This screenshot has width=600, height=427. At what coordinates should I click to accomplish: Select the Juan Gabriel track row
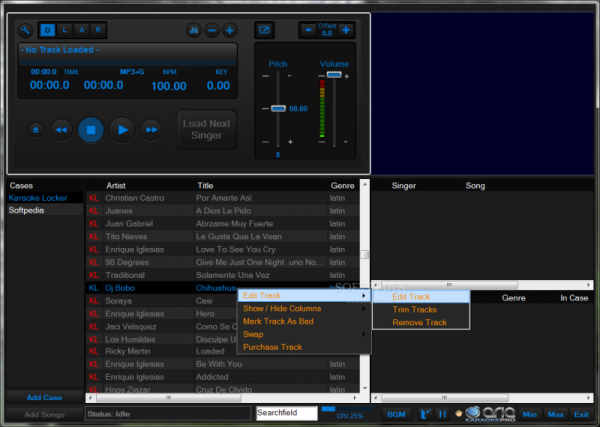coord(223,223)
